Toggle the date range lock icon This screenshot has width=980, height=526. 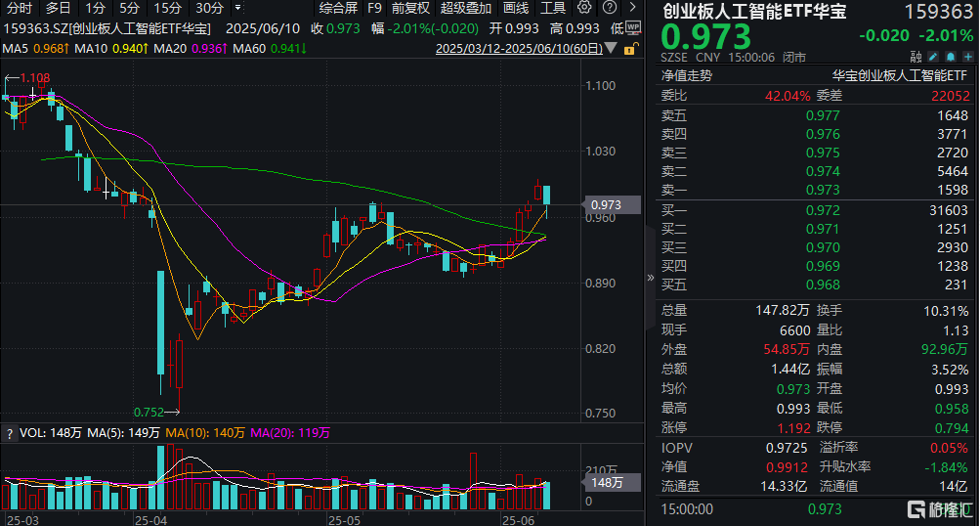[630, 49]
